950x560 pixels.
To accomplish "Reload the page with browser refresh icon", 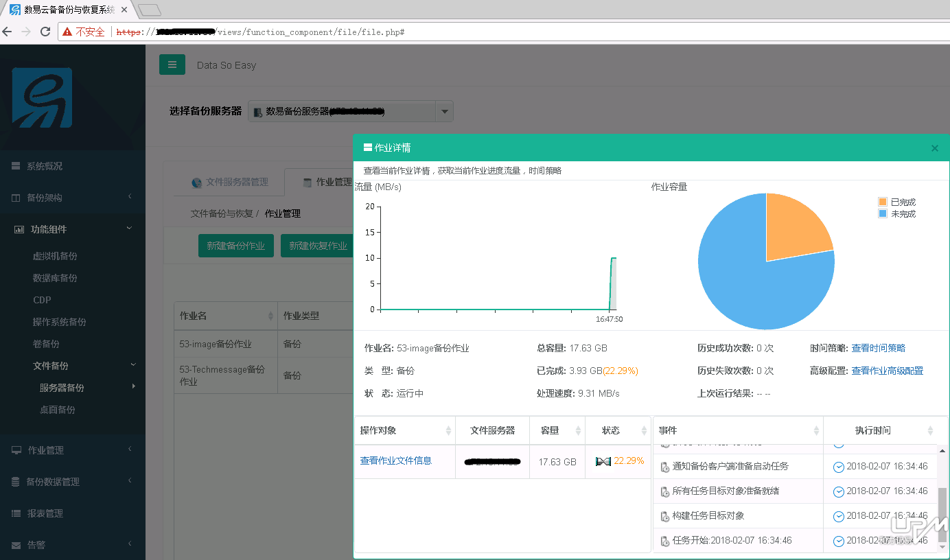I will pos(45,32).
